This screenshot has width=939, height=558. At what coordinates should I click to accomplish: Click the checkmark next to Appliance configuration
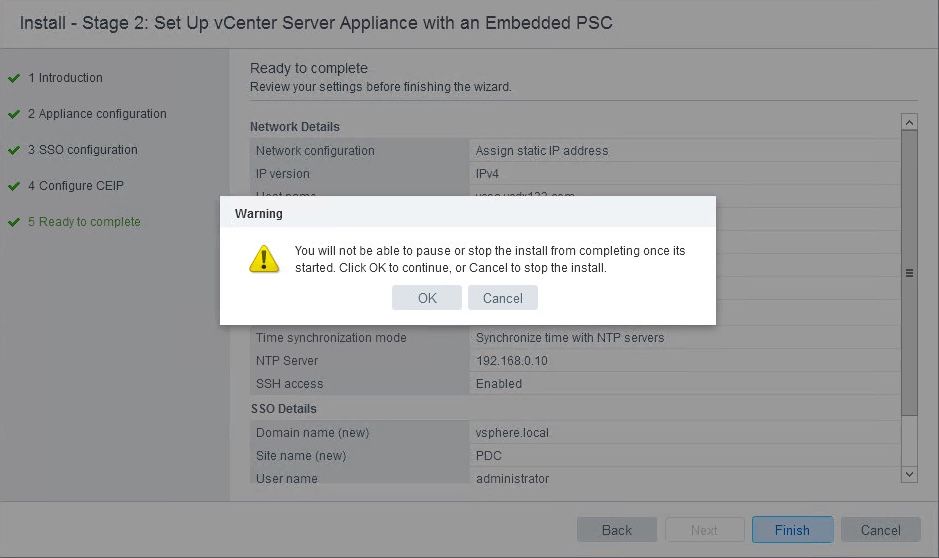point(14,114)
